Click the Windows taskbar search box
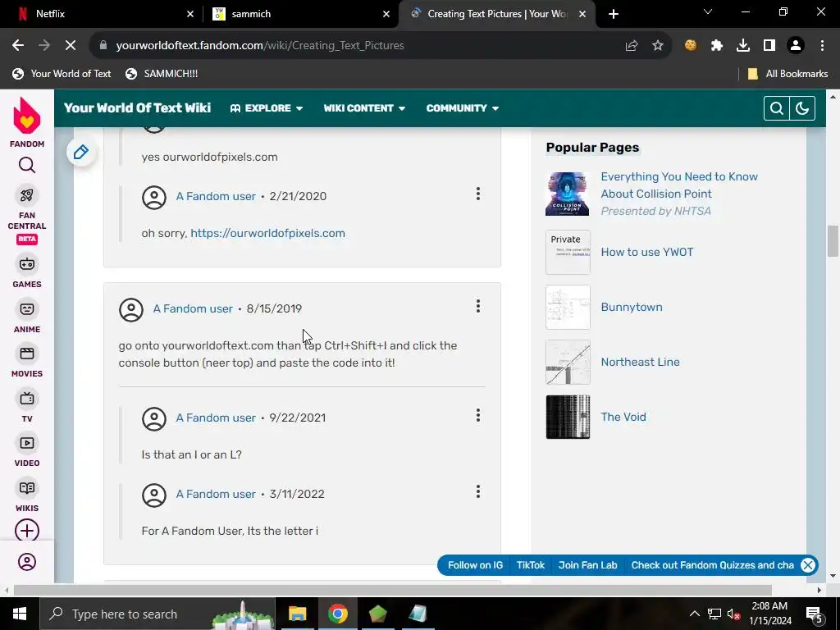 [157, 614]
